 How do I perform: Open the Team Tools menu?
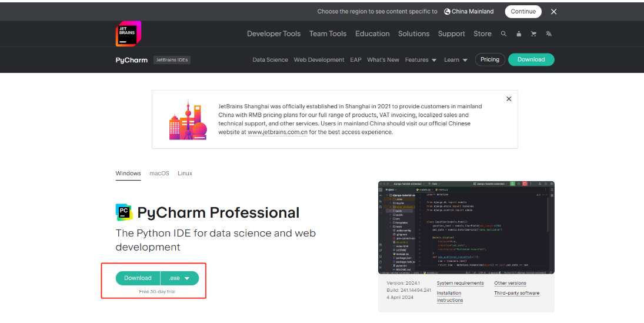click(328, 34)
